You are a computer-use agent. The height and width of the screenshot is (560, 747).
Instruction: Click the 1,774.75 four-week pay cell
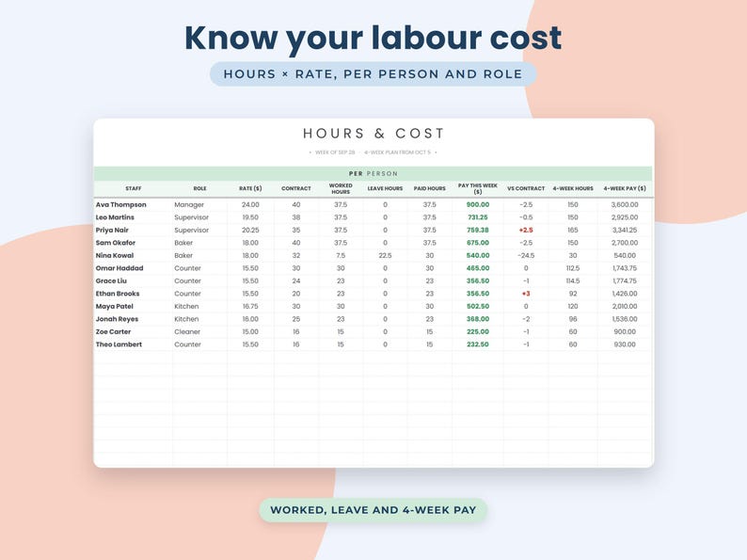coord(625,280)
